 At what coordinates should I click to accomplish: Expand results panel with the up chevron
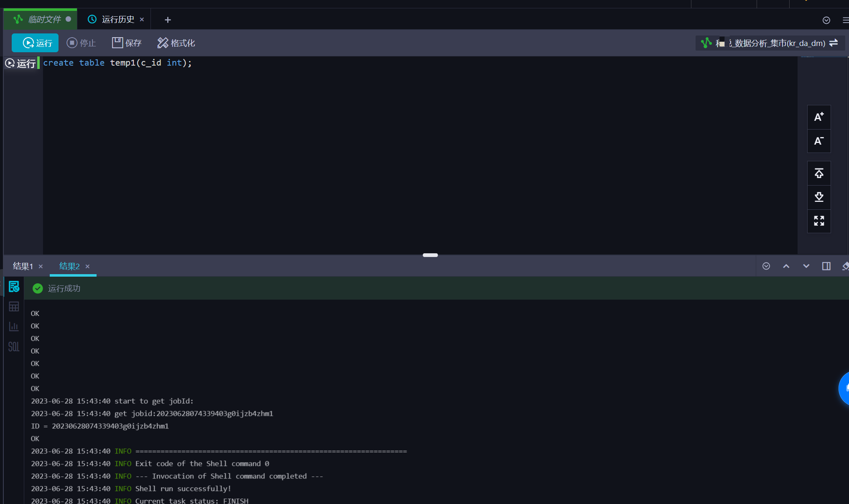point(786,266)
